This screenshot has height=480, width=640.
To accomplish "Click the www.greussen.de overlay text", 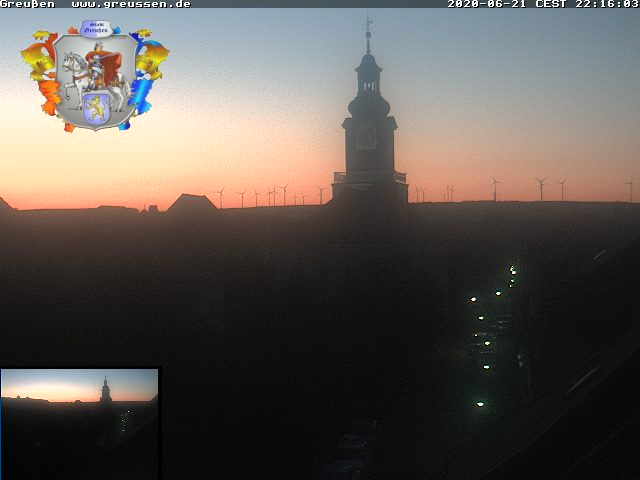I will 131,4.
